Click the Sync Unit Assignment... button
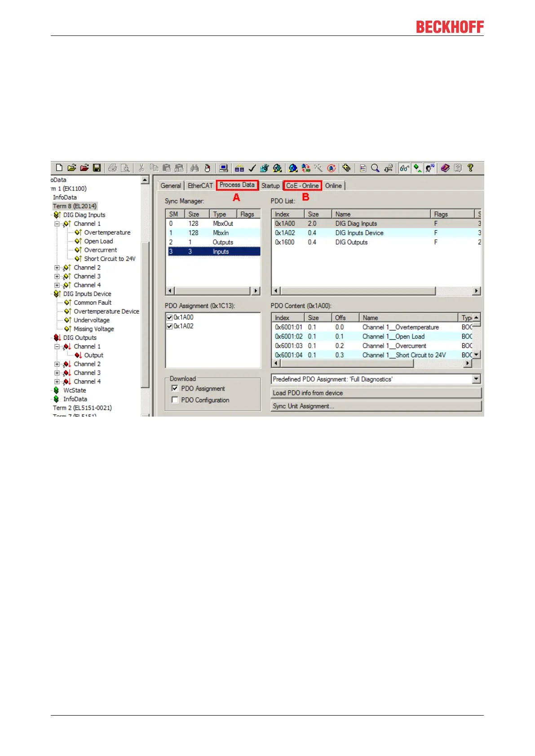The width and height of the screenshot is (535, 756). 376,406
